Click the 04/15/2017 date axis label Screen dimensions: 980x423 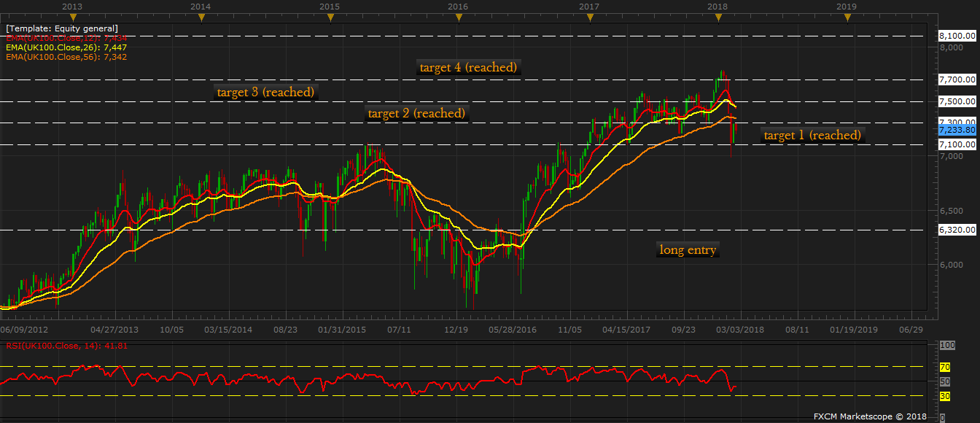(x=628, y=330)
